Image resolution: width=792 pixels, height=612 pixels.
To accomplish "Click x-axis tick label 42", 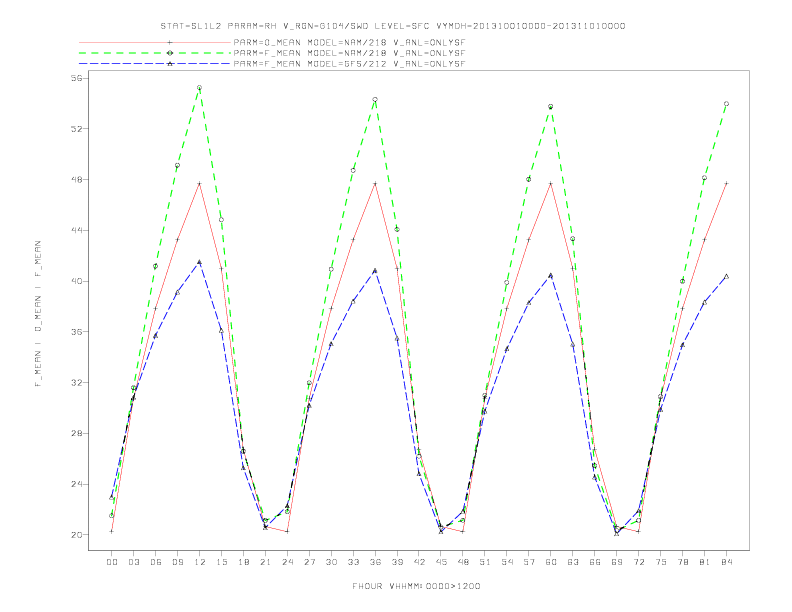I will [419, 562].
